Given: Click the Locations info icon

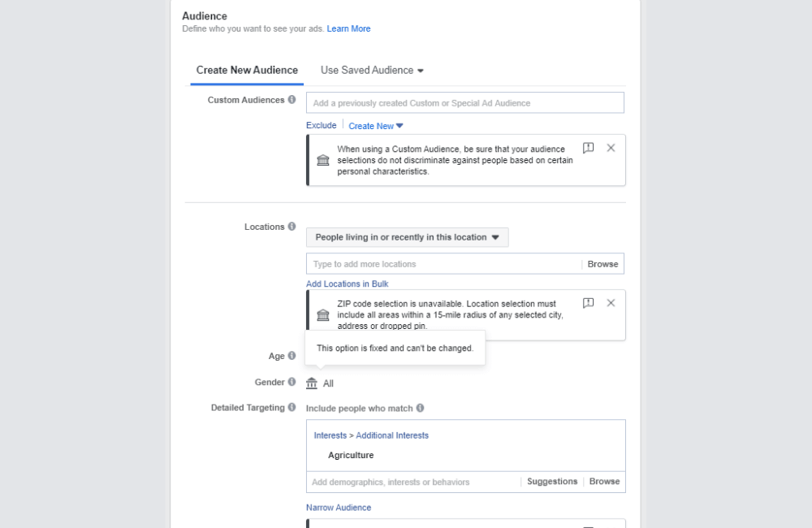Looking at the screenshot, I should (x=293, y=227).
